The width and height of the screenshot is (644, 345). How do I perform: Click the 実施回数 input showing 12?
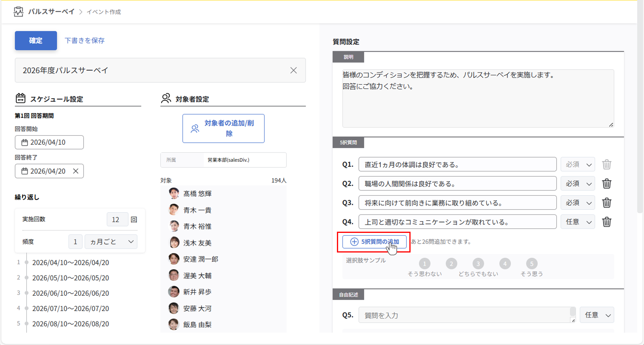[x=117, y=219]
